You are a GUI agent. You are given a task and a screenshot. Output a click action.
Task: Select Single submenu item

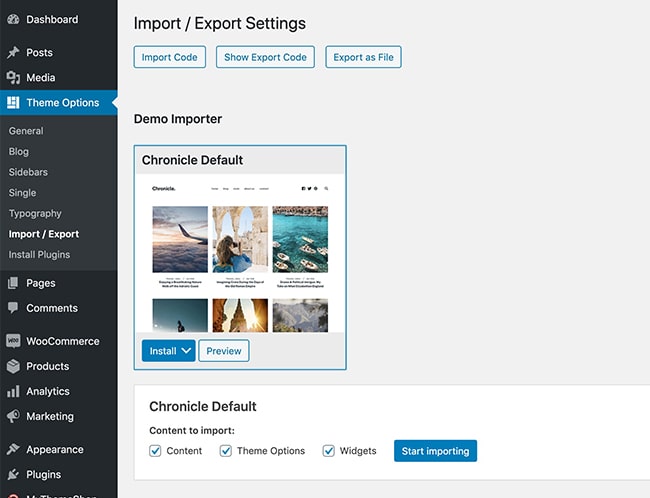[x=22, y=193]
